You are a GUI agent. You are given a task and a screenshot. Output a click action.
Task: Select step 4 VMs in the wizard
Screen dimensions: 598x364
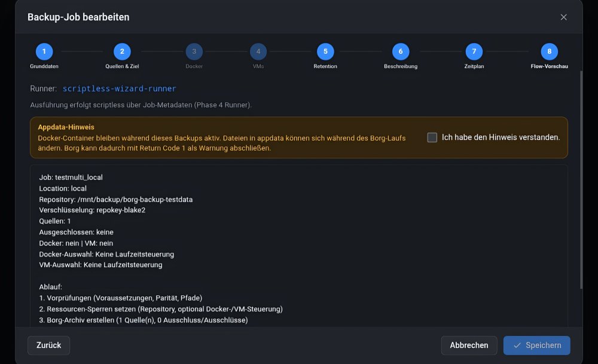[x=258, y=51]
